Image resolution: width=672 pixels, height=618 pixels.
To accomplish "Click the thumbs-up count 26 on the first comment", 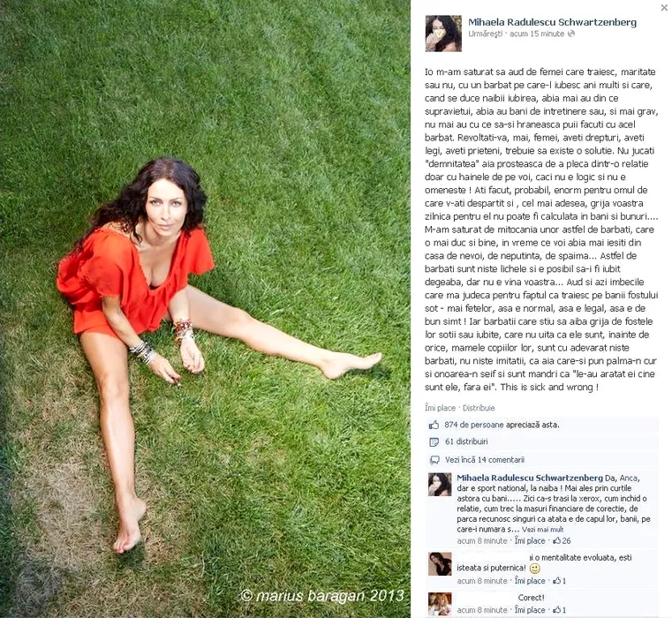I will point(562,541).
